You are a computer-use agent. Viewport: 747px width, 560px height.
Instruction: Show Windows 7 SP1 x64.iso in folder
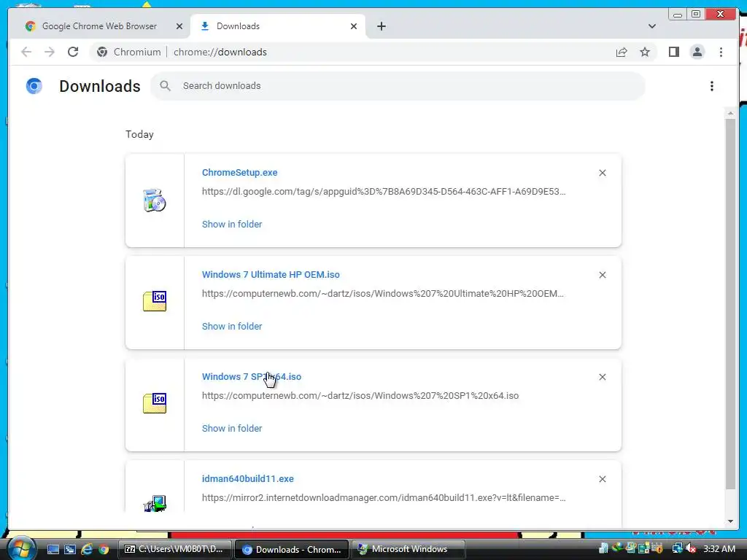[232, 428]
